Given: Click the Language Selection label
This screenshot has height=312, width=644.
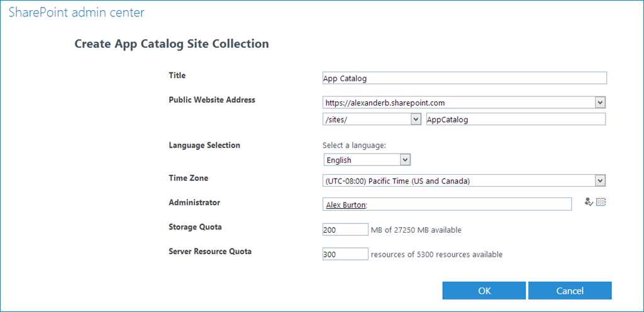Looking at the screenshot, I should coord(204,145).
